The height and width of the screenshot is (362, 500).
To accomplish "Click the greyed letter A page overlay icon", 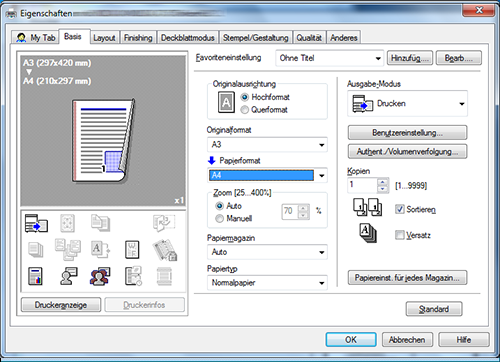I will click(x=100, y=249).
